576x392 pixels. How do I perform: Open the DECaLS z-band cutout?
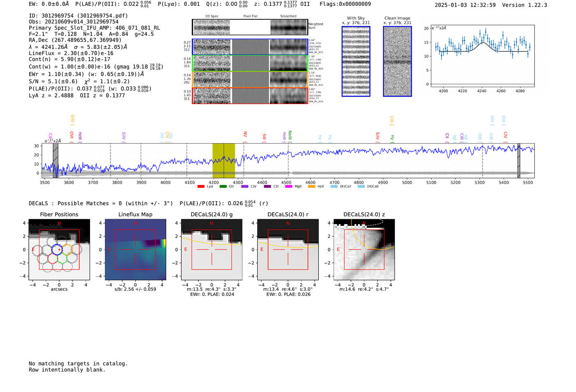coord(364,250)
